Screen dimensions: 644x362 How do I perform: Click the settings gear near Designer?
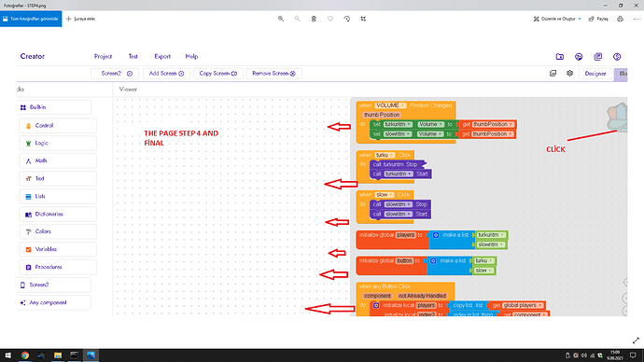[569, 74]
